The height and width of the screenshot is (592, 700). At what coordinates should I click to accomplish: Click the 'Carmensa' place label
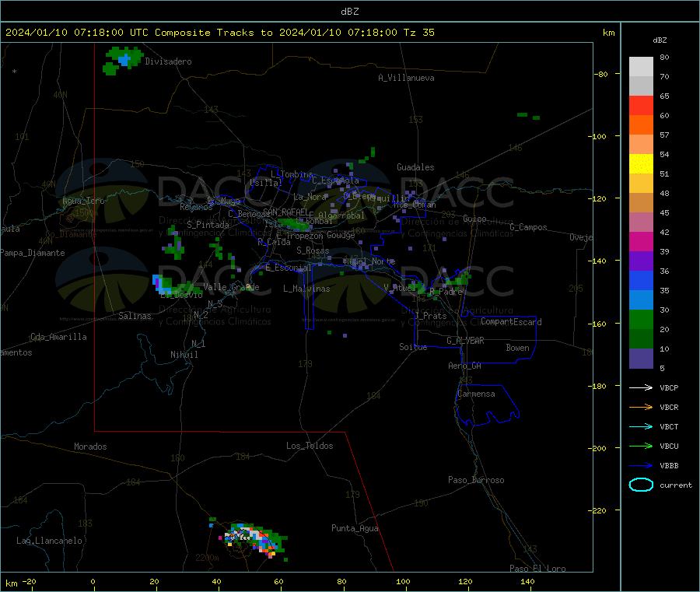pos(476,394)
